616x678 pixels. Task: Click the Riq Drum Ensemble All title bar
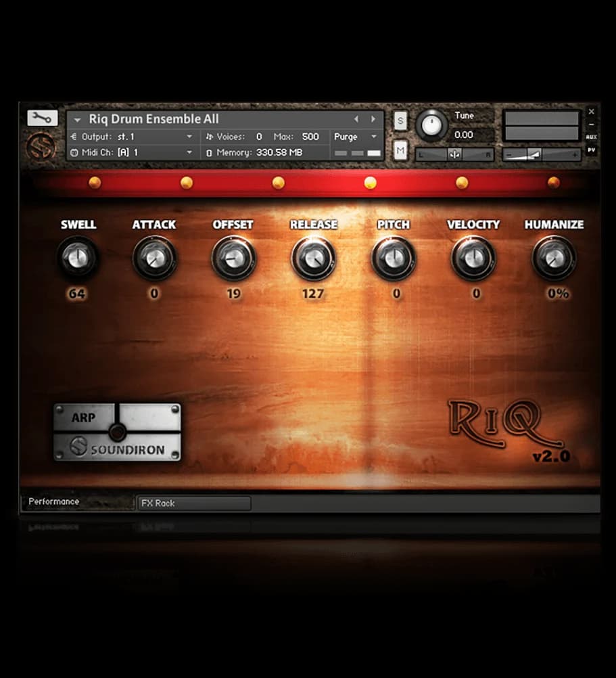pyautogui.click(x=156, y=119)
